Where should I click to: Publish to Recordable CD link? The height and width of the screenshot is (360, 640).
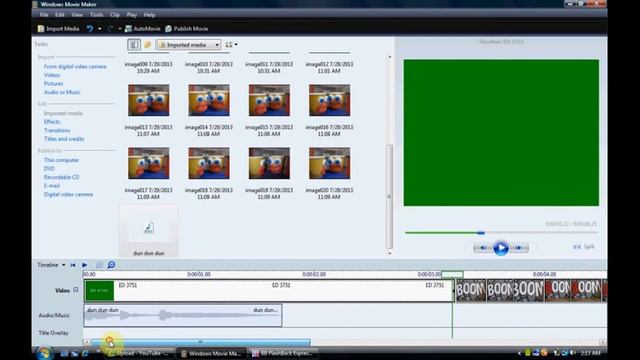[x=62, y=177]
